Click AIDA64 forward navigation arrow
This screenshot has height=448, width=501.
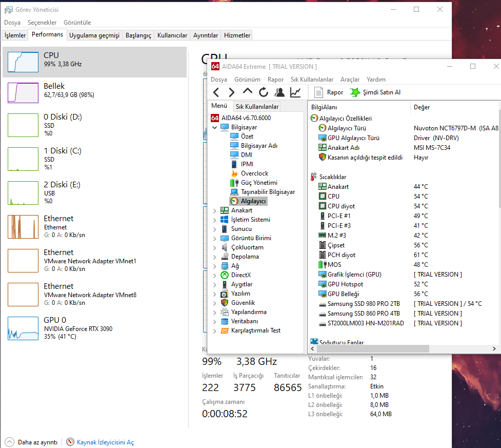[232, 92]
